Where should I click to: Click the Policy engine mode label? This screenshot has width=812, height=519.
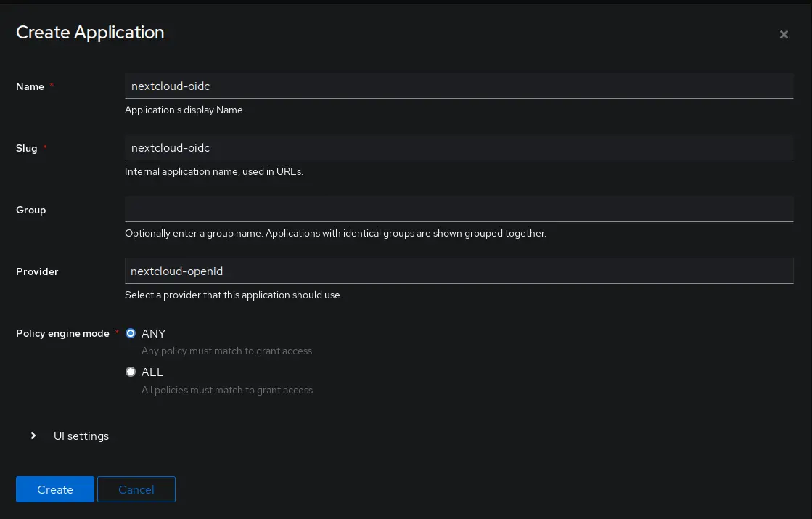(62, 333)
